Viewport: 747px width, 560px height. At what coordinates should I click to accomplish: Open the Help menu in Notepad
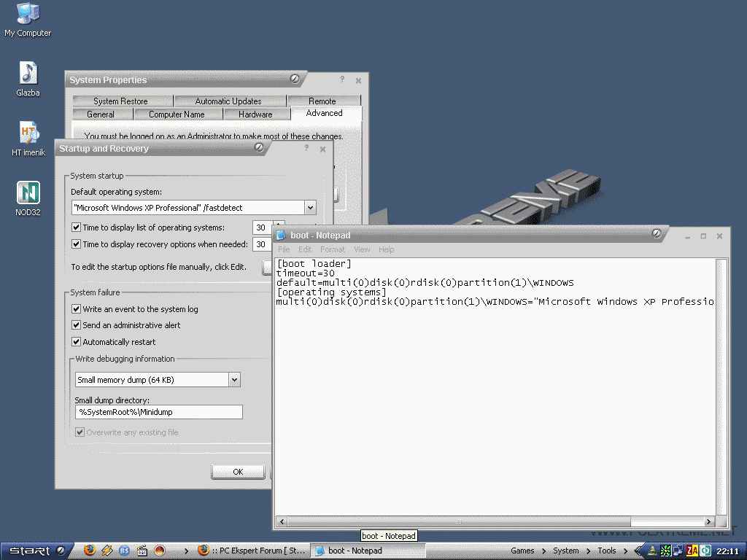point(387,249)
